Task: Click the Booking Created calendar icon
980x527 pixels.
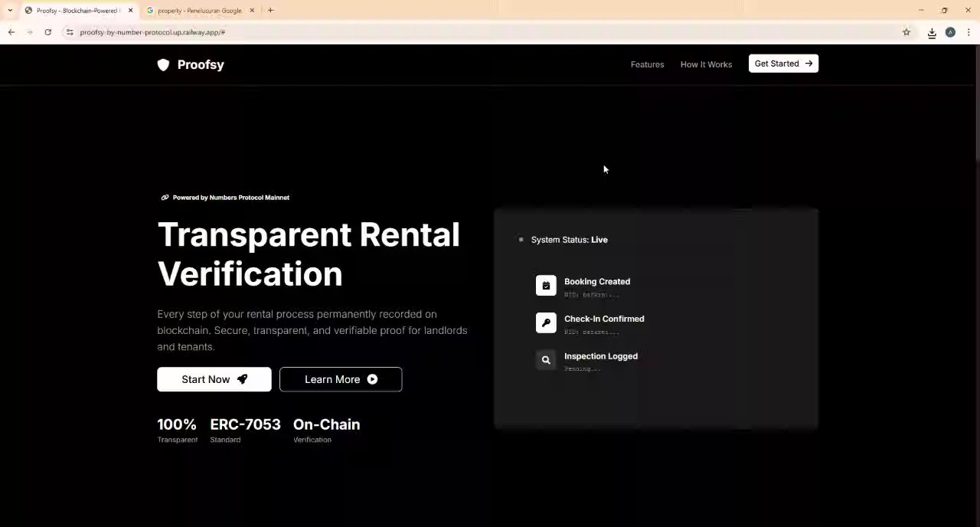Action: [546, 286]
